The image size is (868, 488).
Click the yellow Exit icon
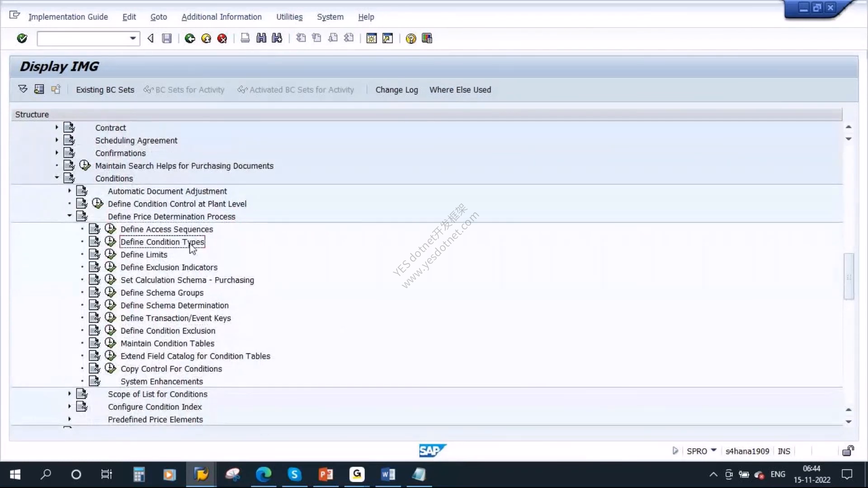click(x=206, y=38)
